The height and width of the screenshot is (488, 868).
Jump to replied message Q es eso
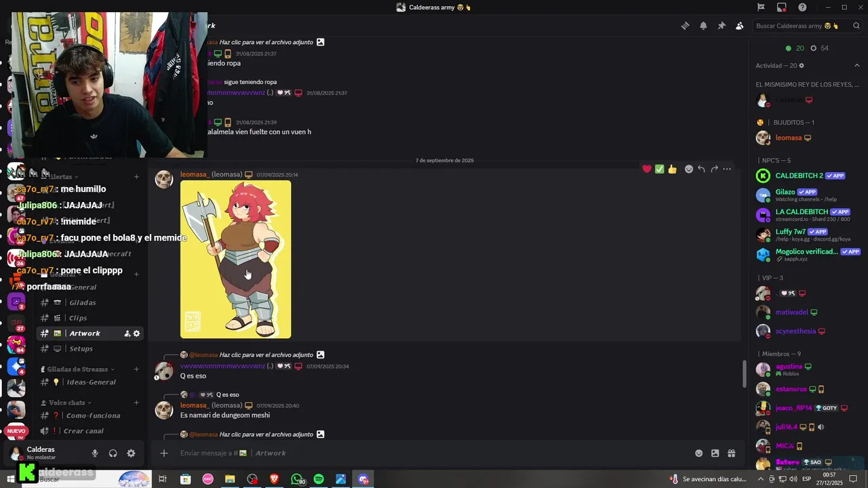(227, 394)
